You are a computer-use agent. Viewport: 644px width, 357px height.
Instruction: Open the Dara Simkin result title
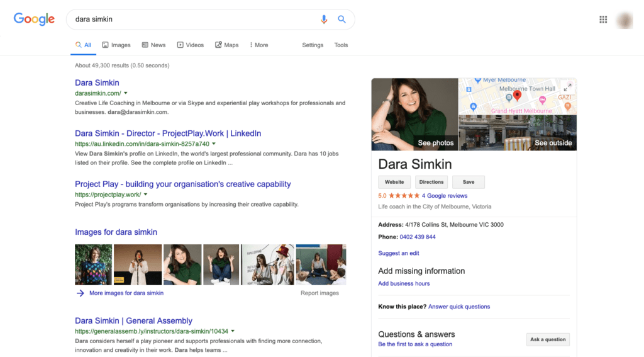click(97, 82)
